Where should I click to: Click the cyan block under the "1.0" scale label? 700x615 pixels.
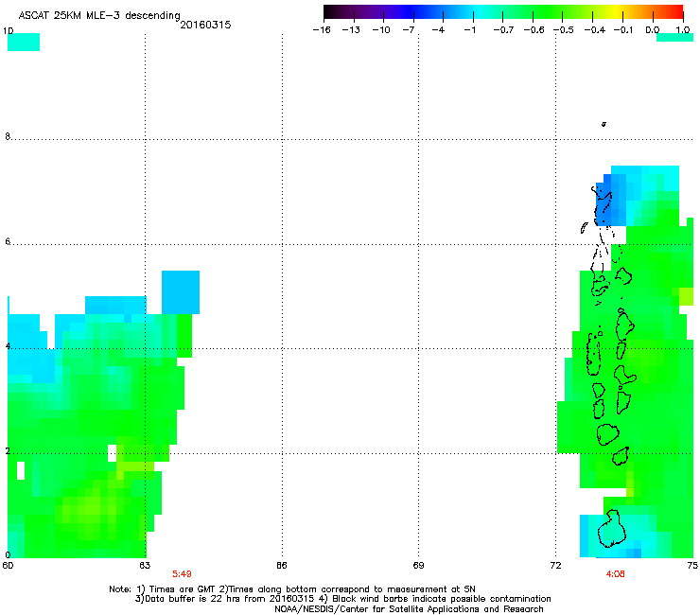674,38
